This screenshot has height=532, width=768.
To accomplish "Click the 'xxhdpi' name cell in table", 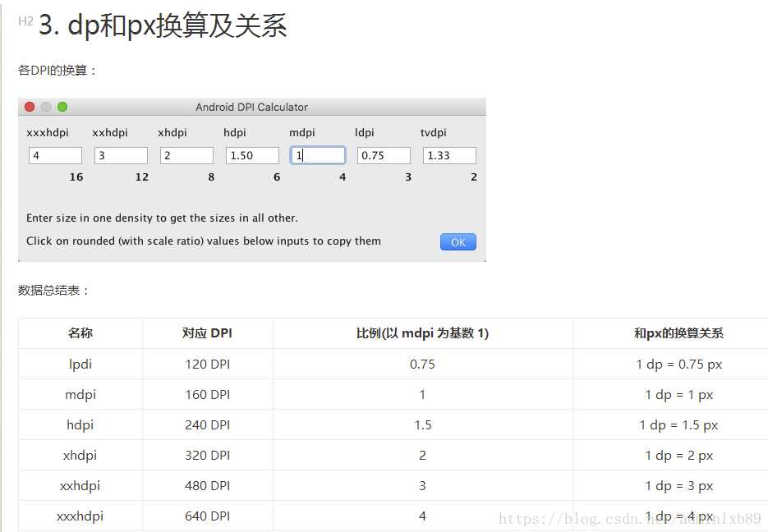I will pos(80,485).
